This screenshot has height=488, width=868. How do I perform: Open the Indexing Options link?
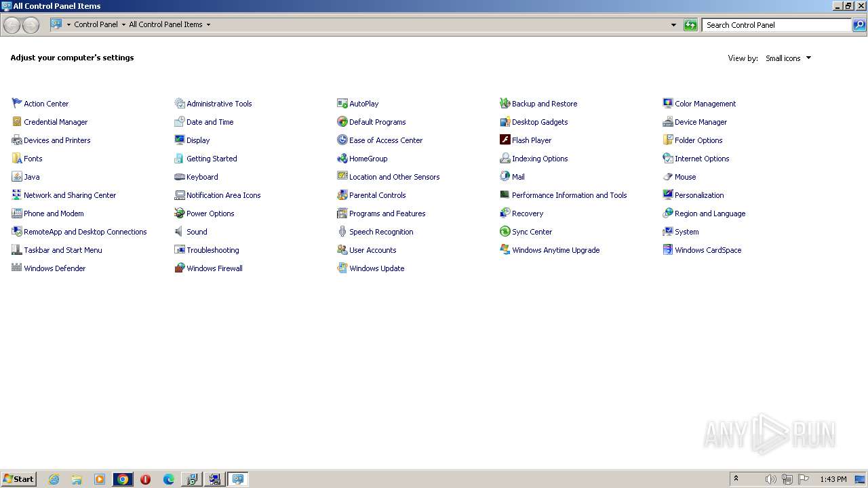540,159
